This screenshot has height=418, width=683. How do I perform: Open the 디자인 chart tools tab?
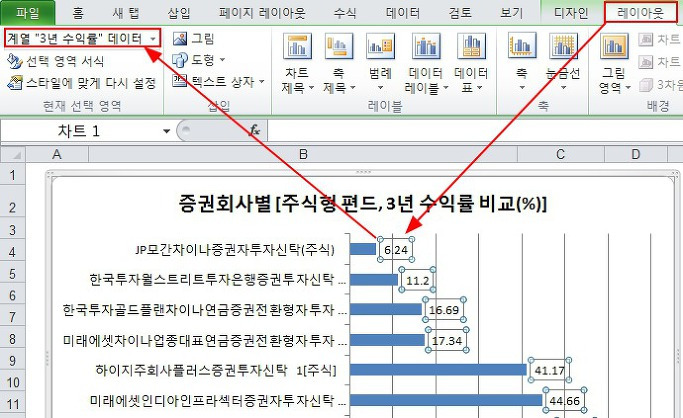pyautogui.click(x=571, y=13)
